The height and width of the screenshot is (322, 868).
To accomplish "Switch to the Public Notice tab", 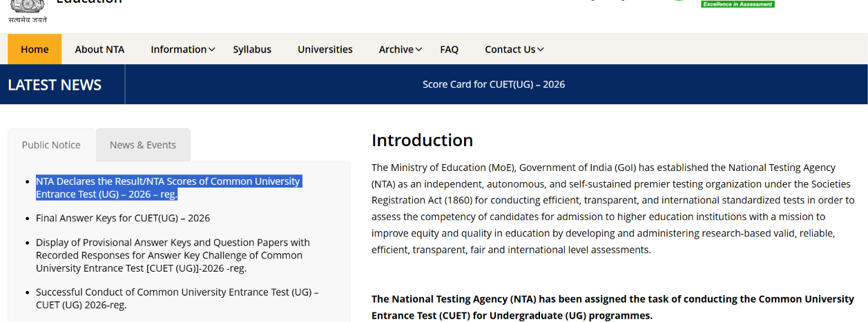I will tap(51, 145).
